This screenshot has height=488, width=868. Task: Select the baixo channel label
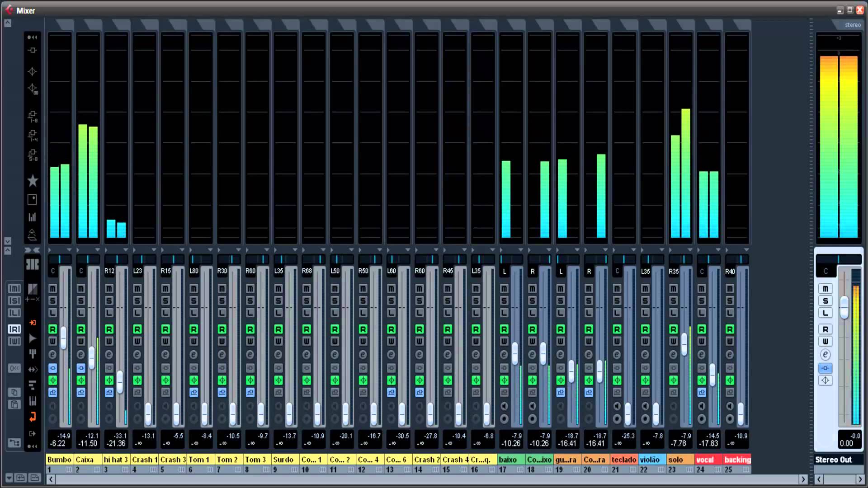pos(511,460)
